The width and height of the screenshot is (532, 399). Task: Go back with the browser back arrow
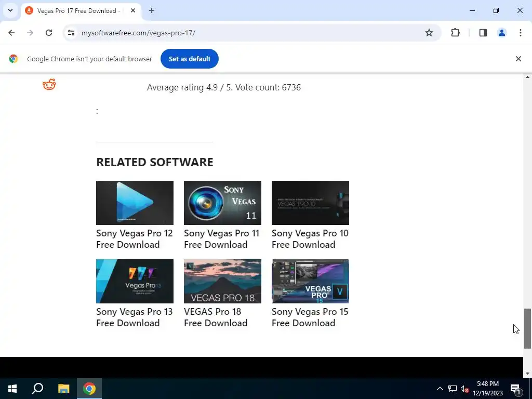click(x=11, y=33)
